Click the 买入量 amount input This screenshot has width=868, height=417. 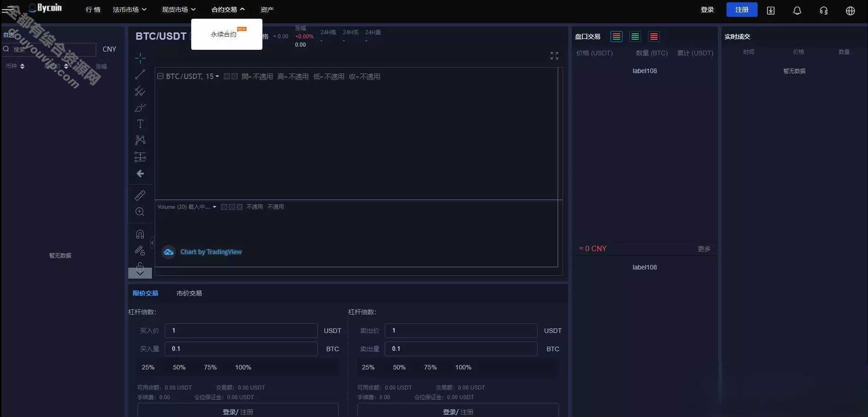(x=241, y=349)
